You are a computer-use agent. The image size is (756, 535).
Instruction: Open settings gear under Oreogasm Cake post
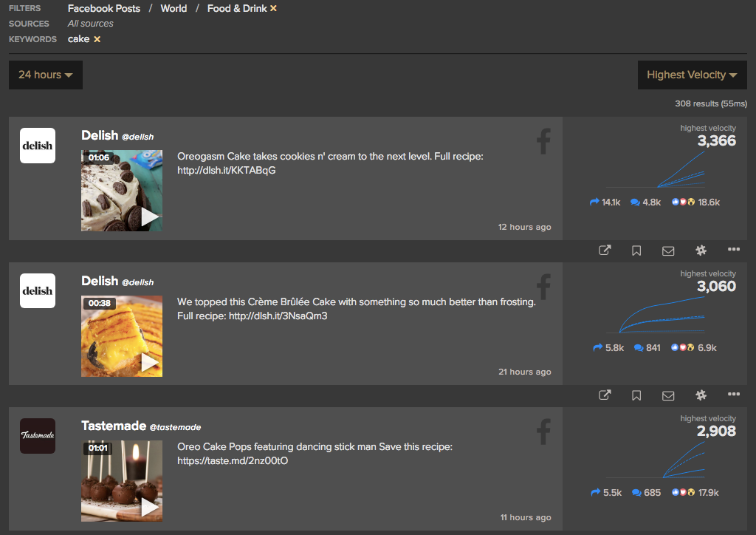pyautogui.click(x=701, y=251)
